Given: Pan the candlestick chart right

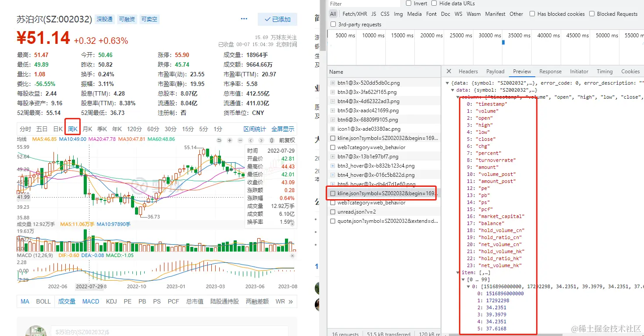Looking at the screenshot, I should pos(261,140).
